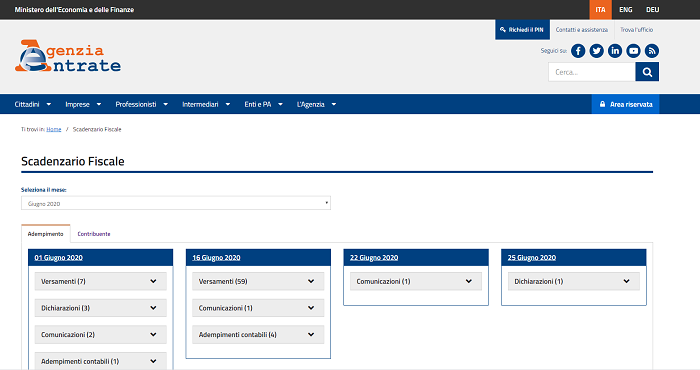
Task: Open Contatti e assistenza link
Action: (x=582, y=29)
